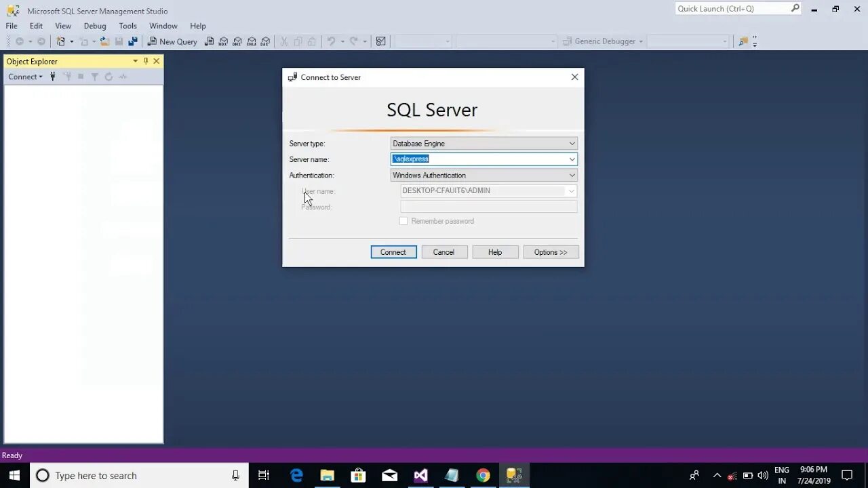Viewport: 868px width, 488px height.
Task: Expand the Server name combo box arrow
Action: coord(572,159)
